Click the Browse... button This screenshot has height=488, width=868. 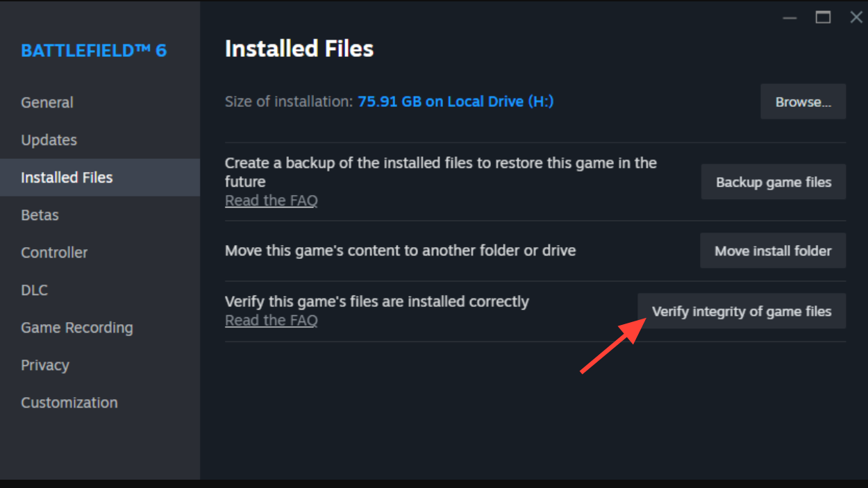(x=803, y=102)
